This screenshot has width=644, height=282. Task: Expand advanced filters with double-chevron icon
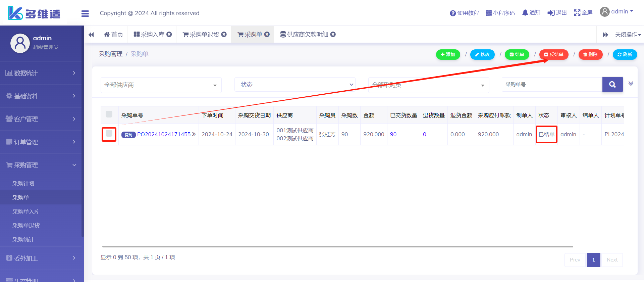(x=631, y=84)
